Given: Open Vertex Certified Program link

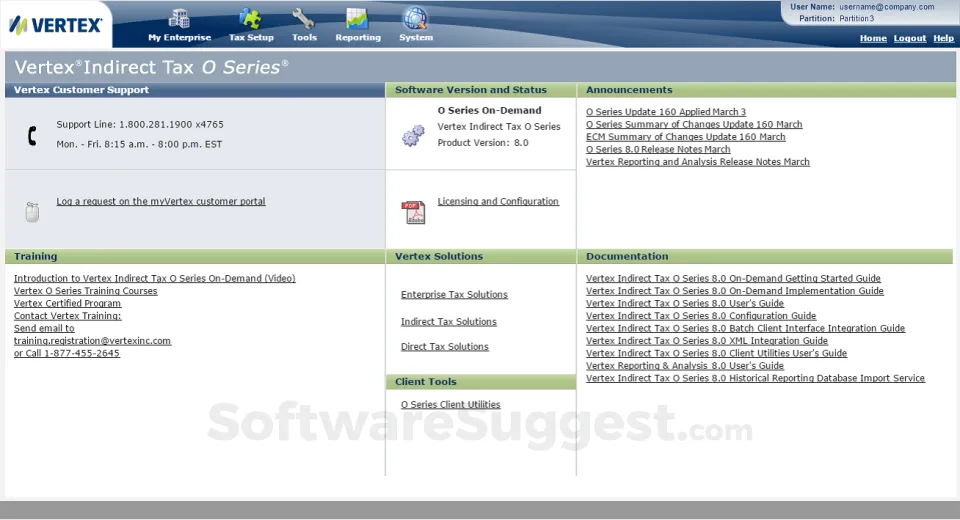Looking at the screenshot, I should pos(67,304).
